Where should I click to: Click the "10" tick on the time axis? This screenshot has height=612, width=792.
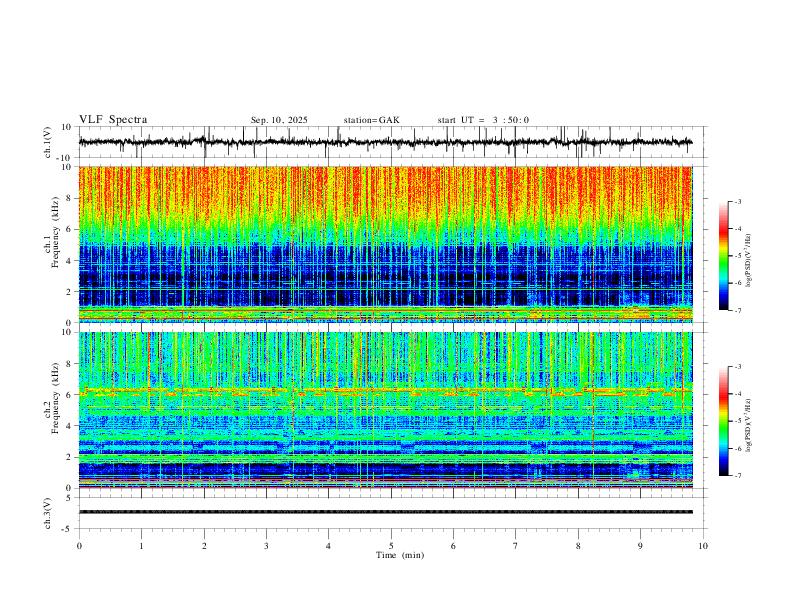703,546
